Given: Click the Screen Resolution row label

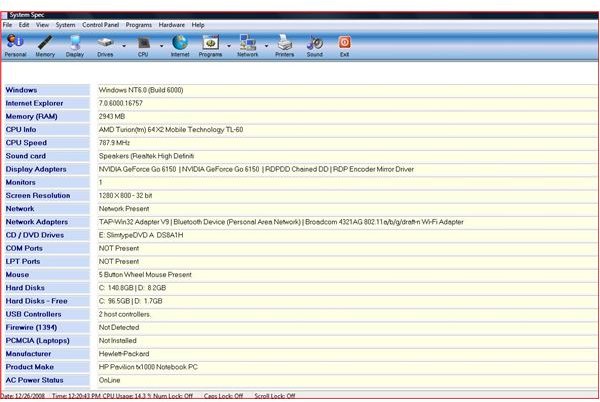Looking at the screenshot, I should 38,195.
